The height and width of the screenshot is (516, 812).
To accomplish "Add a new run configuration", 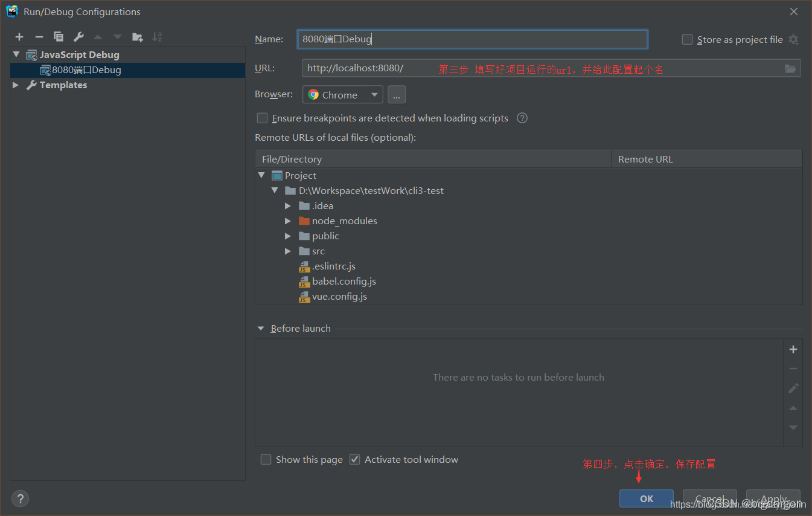I will [x=19, y=36].
